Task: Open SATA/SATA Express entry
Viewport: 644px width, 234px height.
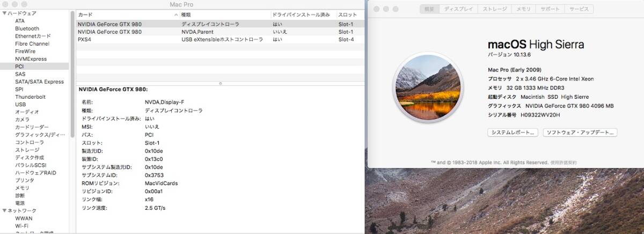Action: click(x=39, y=82)
